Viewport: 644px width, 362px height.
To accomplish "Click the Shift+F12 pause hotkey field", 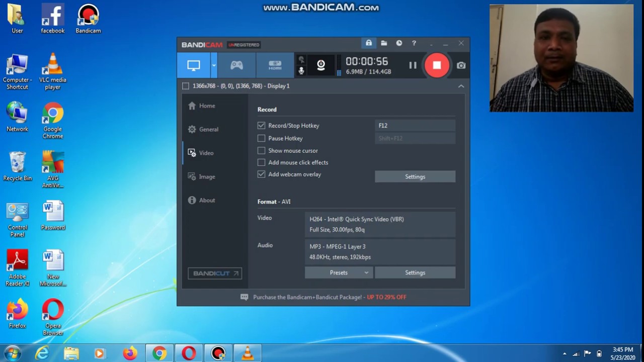I will pyautogui.click(x=415, y=138).
